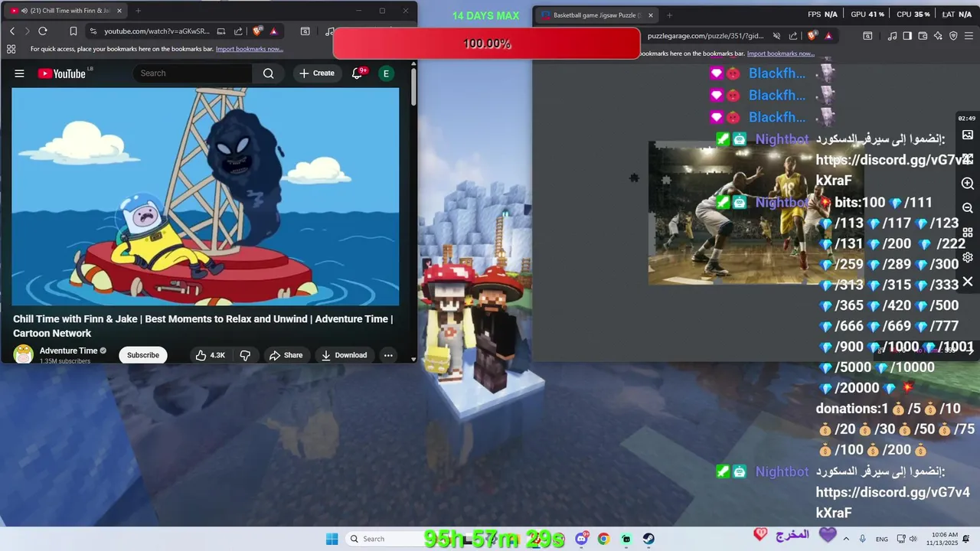Click the puzzlegarage.com address bar URL
This screenshot has width=980, height=551.
coord(706,36)
